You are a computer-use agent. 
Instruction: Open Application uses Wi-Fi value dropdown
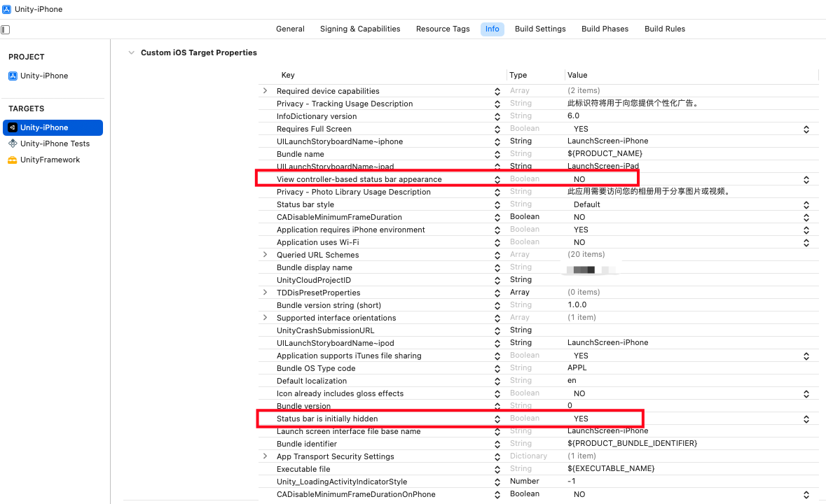click(x=806, y=243)
